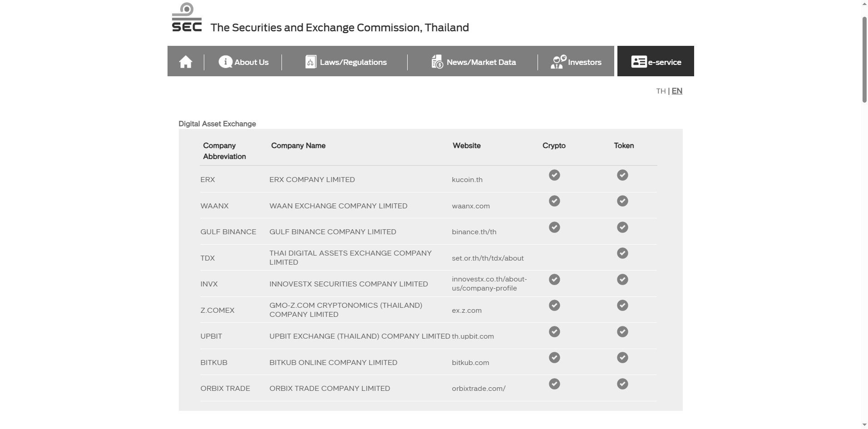868x429 pixels.
Task: Open the About Us menu
Action: point(252,62)
